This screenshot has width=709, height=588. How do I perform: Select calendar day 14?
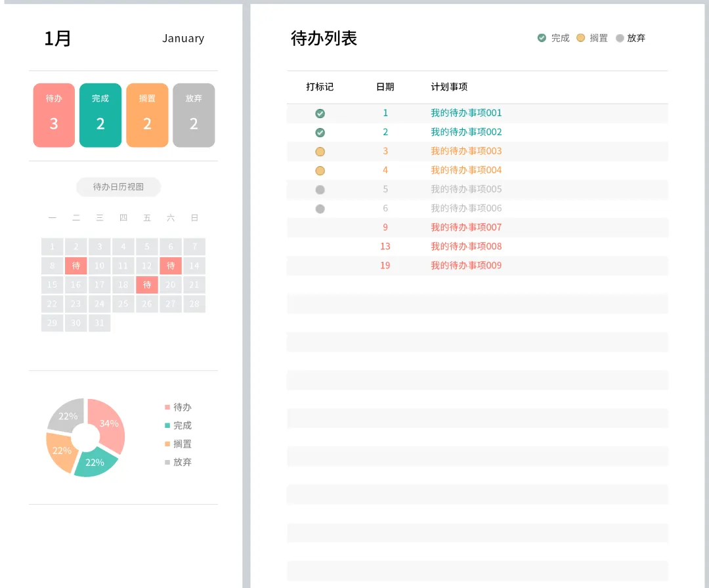pyautogui.click(x=194, y=266)
